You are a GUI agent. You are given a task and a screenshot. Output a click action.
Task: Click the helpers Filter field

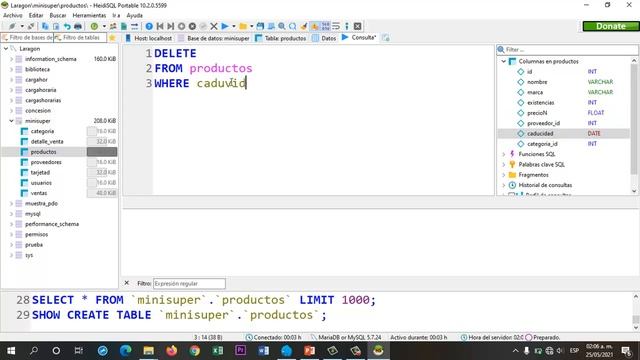click(567, 49)
